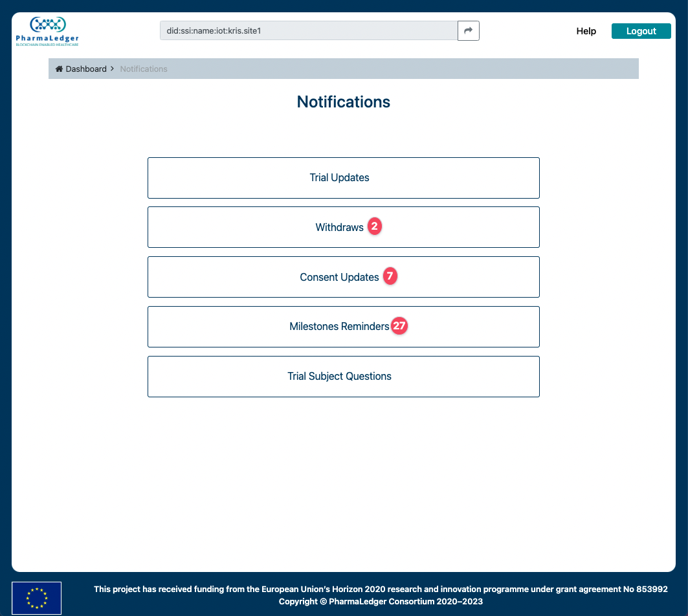The width and height of the screenshot is (688, 616).
Task: Log out using the Logout button
Action: [641, 31]
